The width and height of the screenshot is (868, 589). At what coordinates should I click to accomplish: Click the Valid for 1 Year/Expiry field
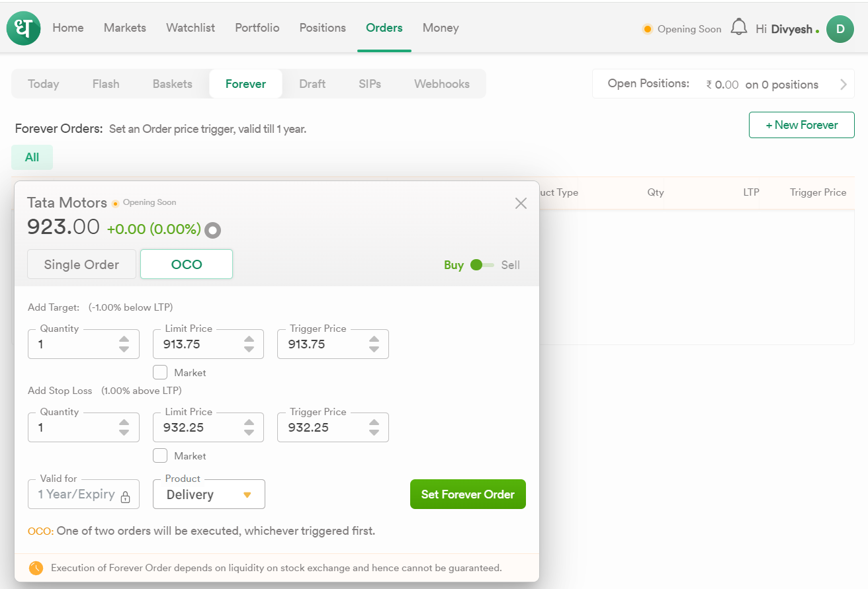click(x=83, y=494)
